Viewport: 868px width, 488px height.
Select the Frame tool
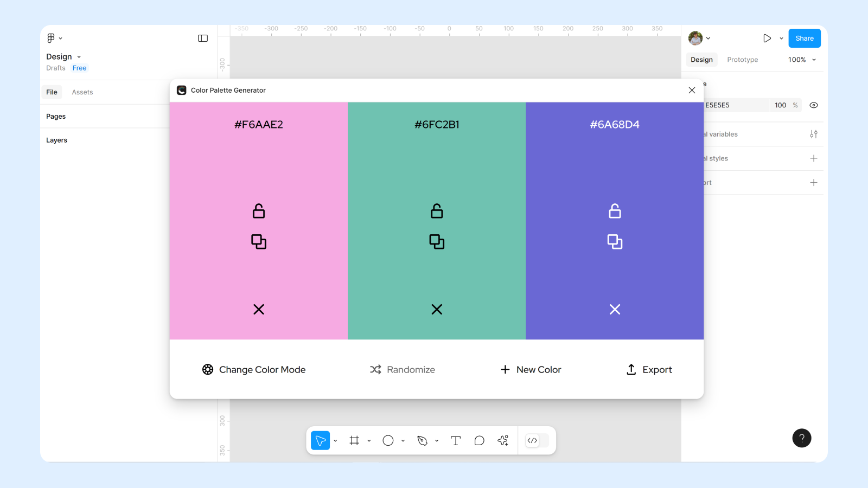(354, 440)
